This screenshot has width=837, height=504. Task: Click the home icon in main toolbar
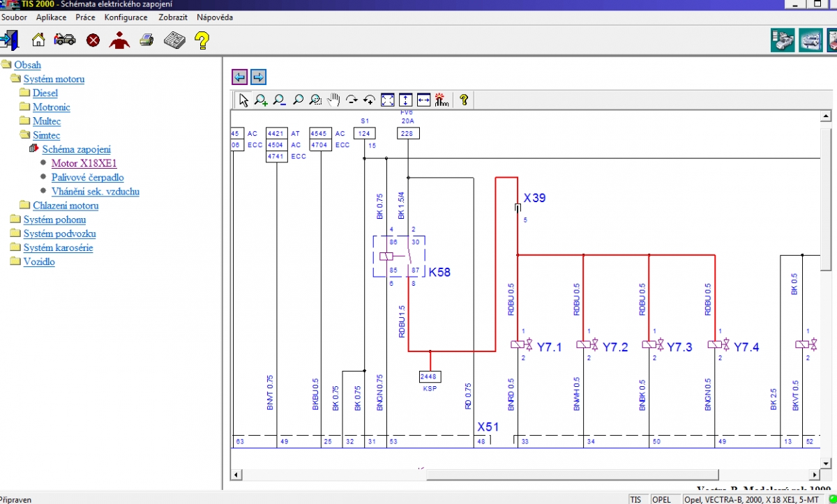coord(38,40)
